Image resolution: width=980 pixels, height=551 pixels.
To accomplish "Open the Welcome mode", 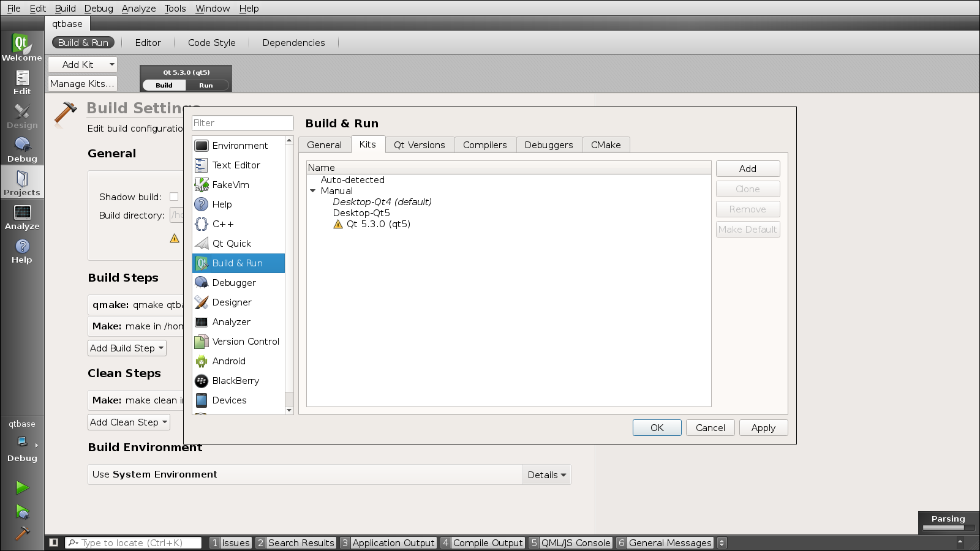I will click(22, 47).
